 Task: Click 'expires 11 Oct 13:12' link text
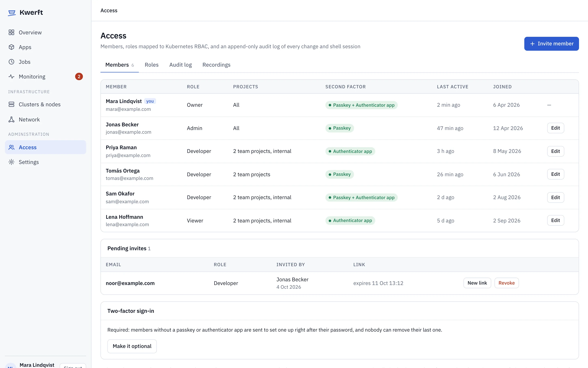tap(378, 283)
